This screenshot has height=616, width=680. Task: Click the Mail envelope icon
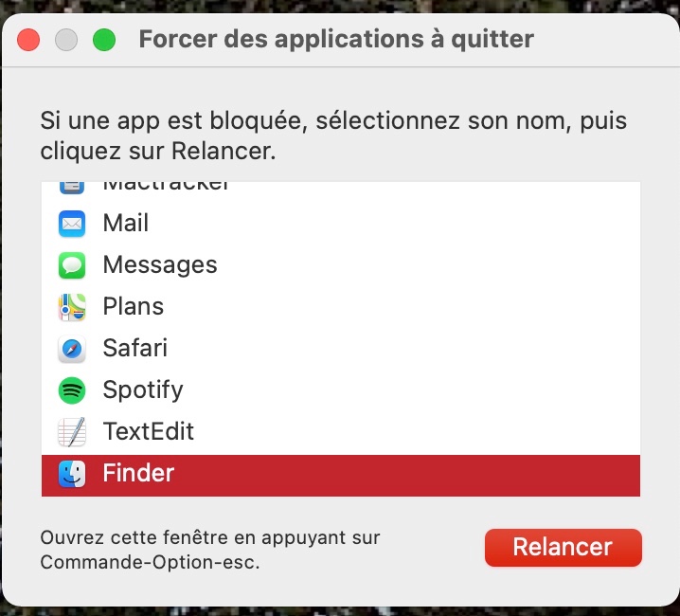[72, 224]
